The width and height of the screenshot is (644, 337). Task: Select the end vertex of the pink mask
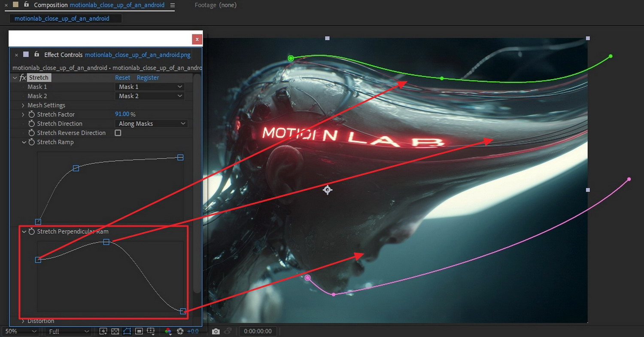coord(629,179)
